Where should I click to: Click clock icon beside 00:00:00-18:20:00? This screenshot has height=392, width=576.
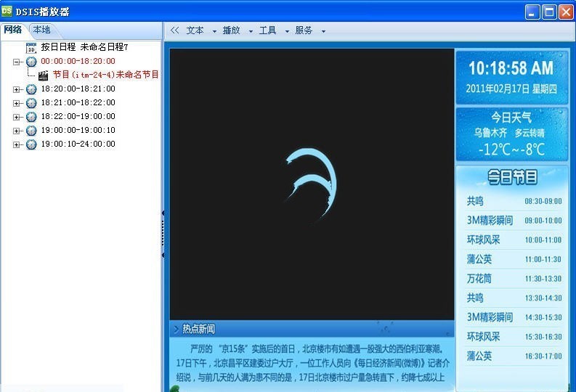click(x=31, y=62)
